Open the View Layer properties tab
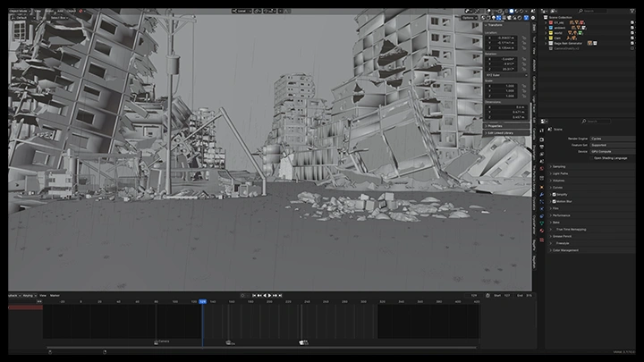Image resolution: width=644 pixels, height=362 pixels. pos(542,154)
